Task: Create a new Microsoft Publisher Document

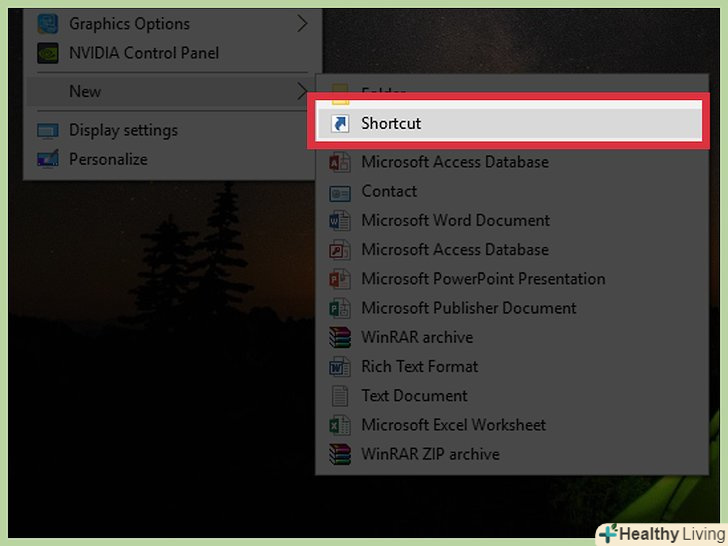Action: [512, 308]
